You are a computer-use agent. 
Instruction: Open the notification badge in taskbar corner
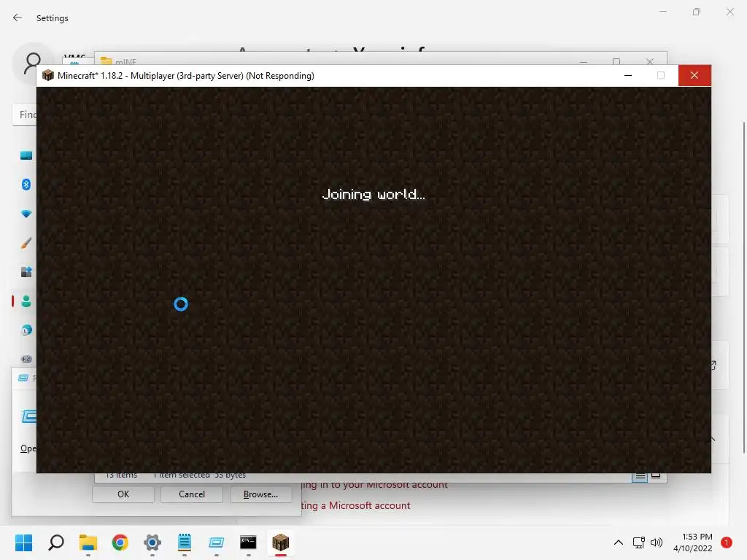(727, 542)
